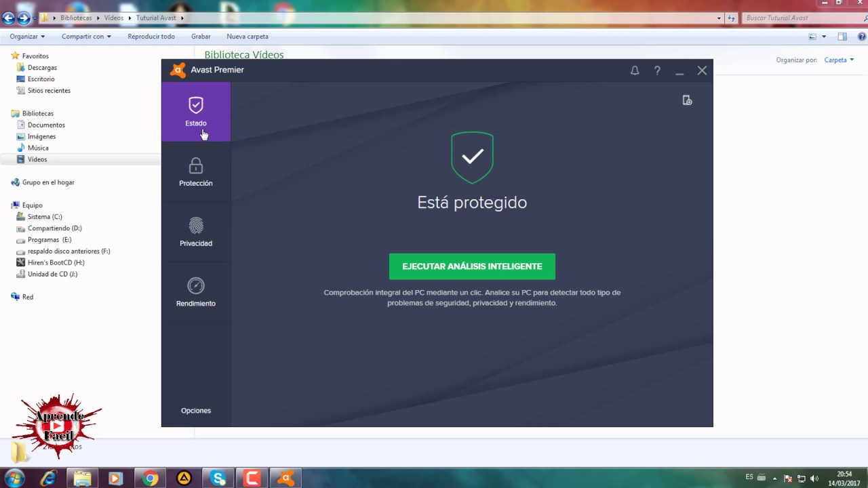The width and height of the screenshot is (868, 488).
Task: Open Programas (E:) drive
Action: 49,240
